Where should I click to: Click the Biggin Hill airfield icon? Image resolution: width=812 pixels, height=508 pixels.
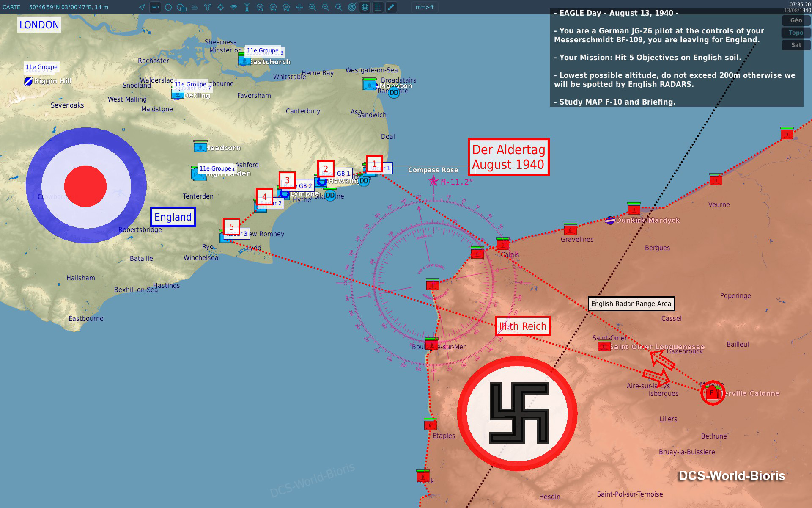pyautogui.click(x=28, y=81)
